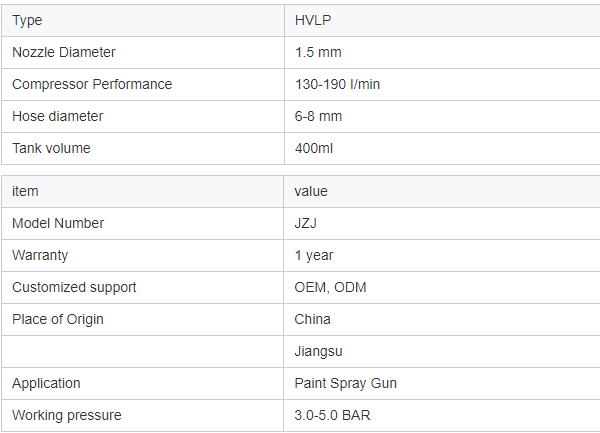Select the Compressor Performance label
The width and height of the screenshot is (600, 433).
(x=92, y=84)
